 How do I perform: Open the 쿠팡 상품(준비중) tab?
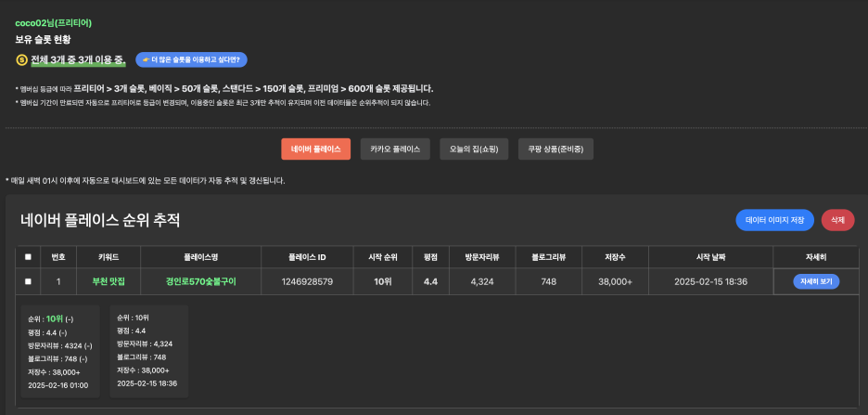point(555,149)
